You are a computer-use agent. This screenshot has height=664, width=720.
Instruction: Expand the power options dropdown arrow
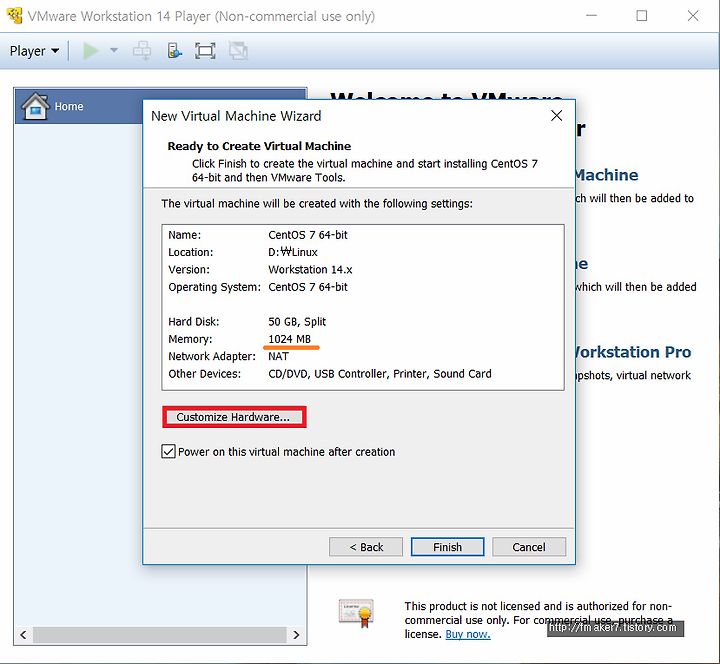coord(114,51)
